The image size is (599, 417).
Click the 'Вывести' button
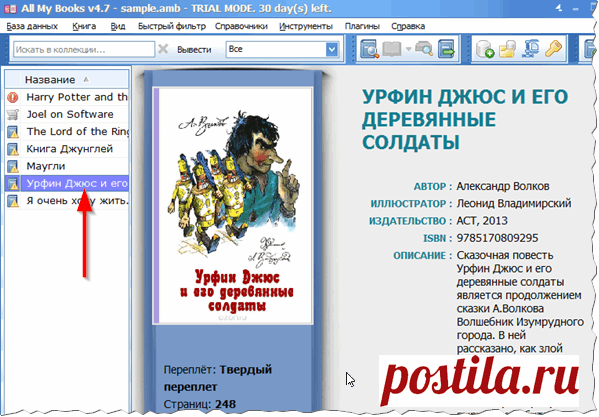click(194, 50)
